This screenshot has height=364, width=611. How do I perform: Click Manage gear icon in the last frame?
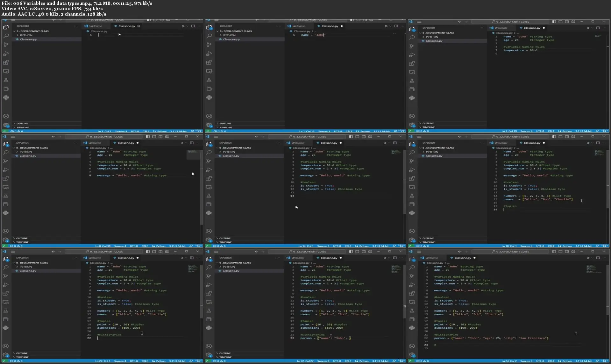pyautogui.click(x=412, y=355)
